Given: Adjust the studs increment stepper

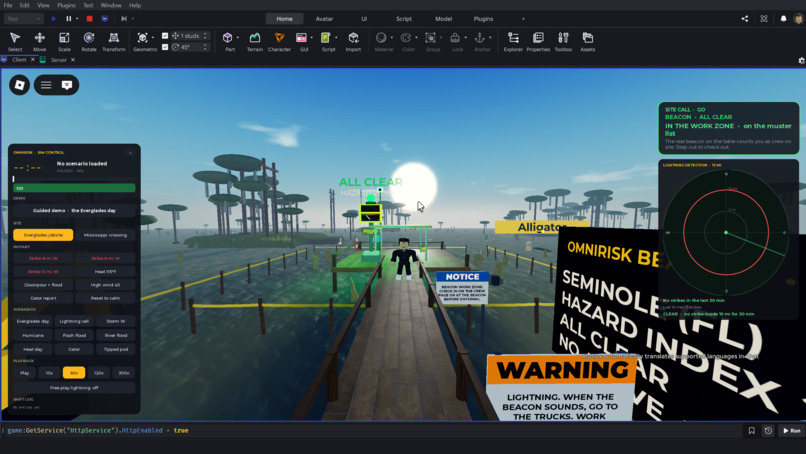Looking at the screenshot, I should [x=205, y=35].
